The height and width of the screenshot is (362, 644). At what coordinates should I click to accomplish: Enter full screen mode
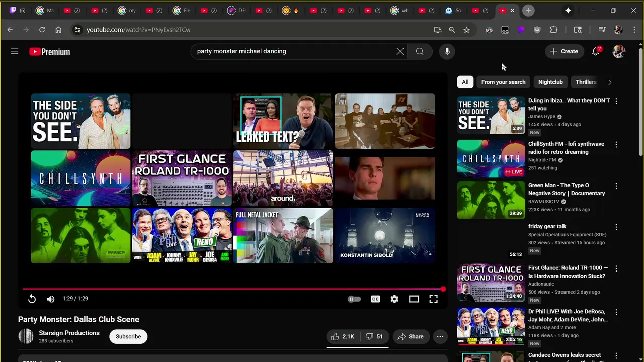click(x=433, y=299)
